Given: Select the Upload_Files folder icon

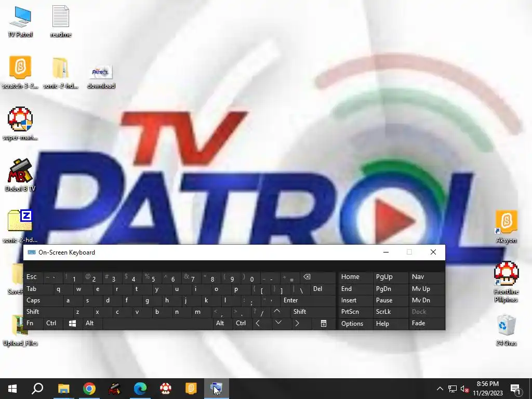Looking at the screenshot, I should pos(20,331).
